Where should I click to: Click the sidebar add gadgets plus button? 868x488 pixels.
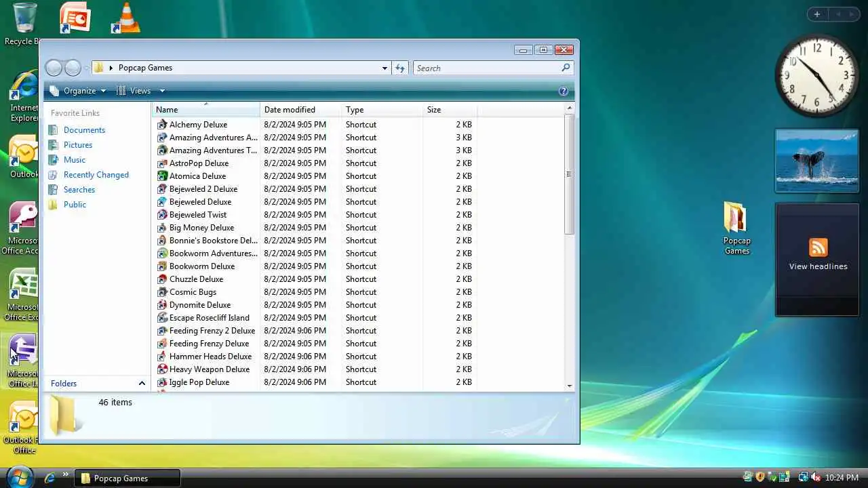[x=817, y=14]
